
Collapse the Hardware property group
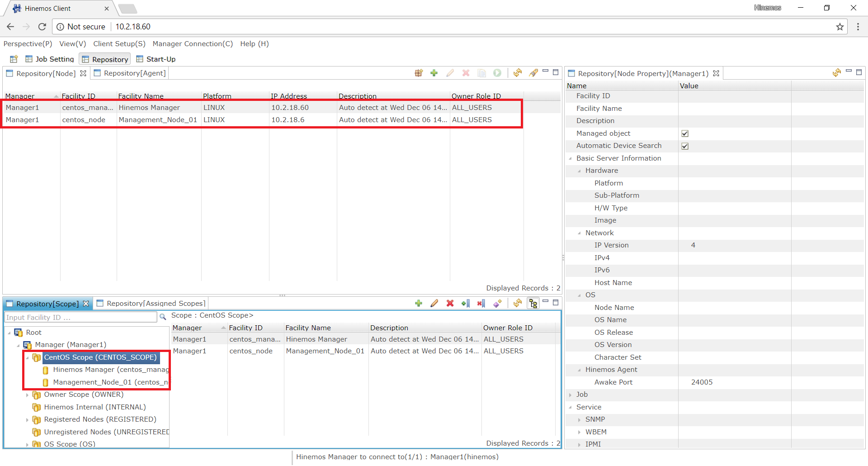(579, 171)
